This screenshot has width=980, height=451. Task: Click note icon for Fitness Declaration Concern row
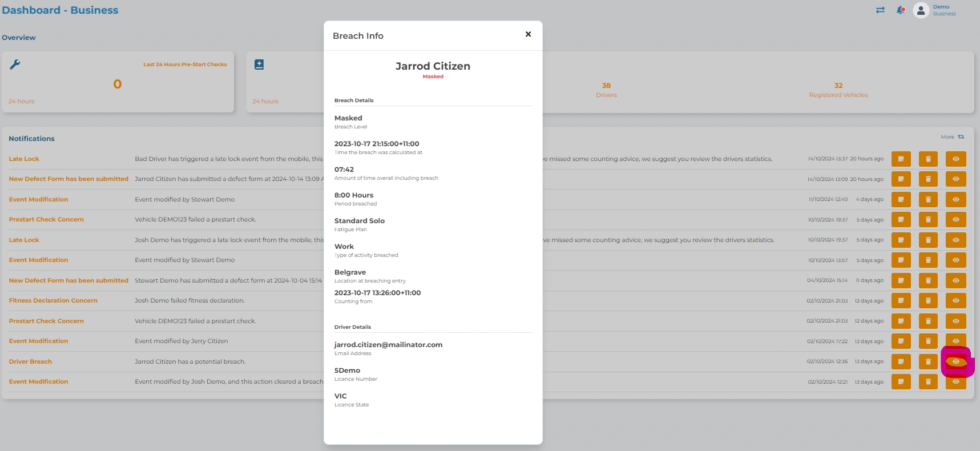click(901, 301)
